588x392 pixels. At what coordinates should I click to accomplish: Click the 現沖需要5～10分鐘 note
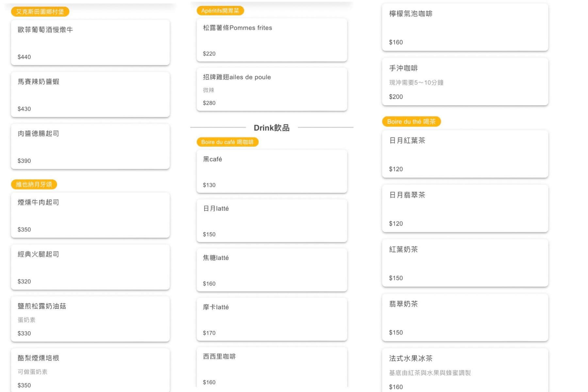[416, 83]
